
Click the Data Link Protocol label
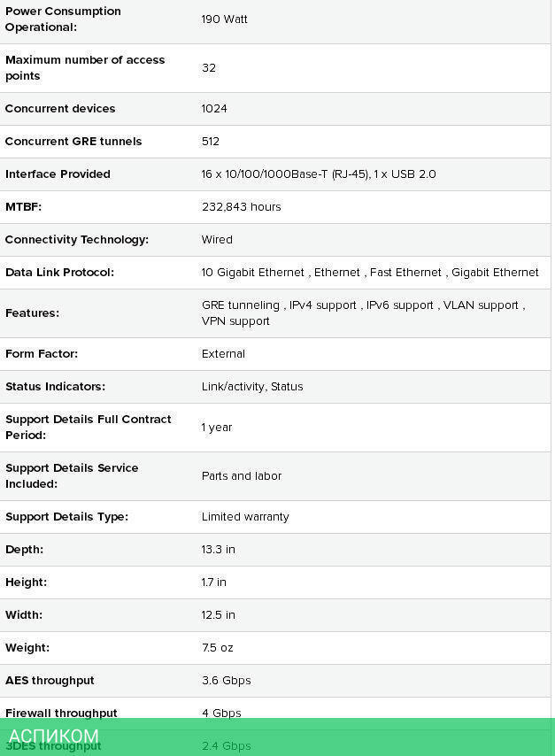59,273
